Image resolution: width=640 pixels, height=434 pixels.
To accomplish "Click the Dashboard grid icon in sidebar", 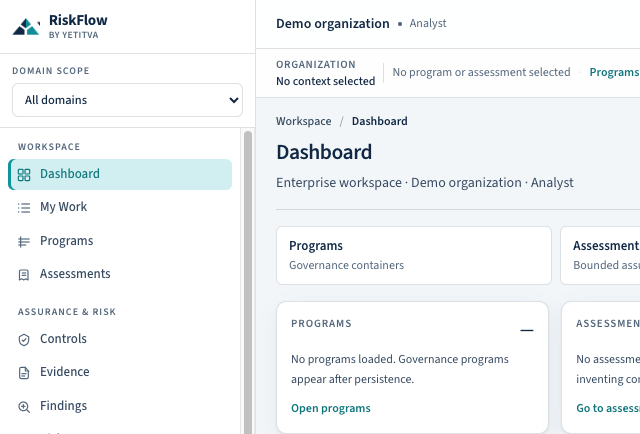I will (24, 175).
